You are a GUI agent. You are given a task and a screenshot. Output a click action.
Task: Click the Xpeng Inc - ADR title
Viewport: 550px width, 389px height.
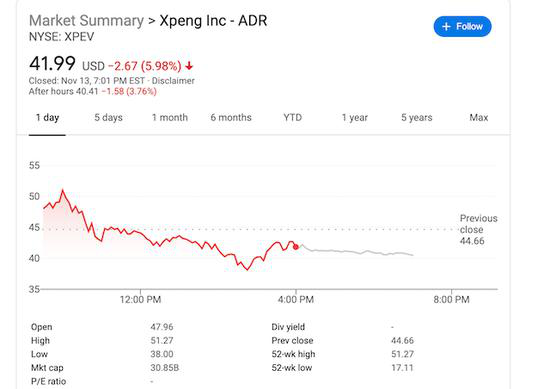point(213,21)
